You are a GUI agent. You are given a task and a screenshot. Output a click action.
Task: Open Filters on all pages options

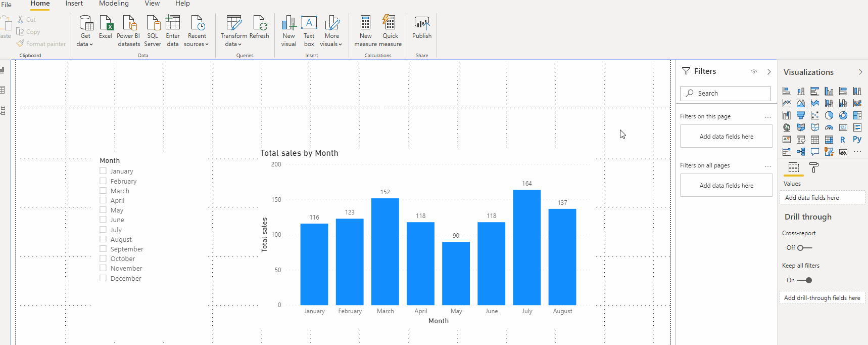click(768, 166)
